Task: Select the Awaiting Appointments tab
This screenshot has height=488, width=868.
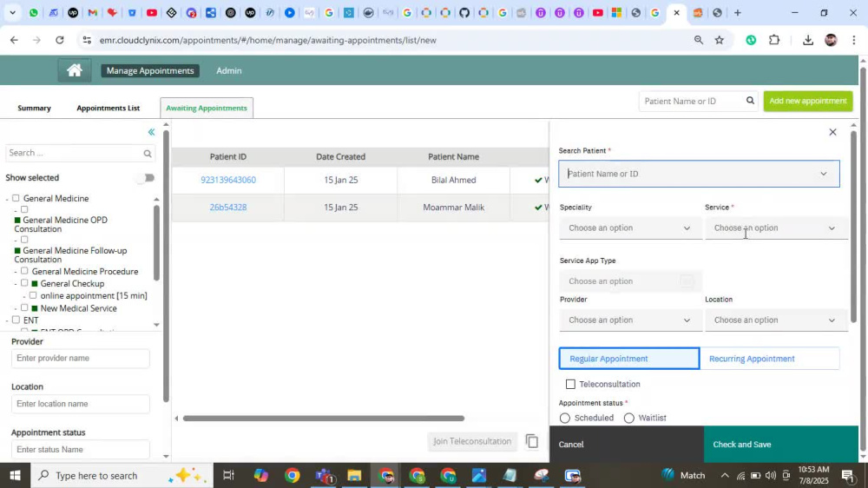Action: point(207,108)
